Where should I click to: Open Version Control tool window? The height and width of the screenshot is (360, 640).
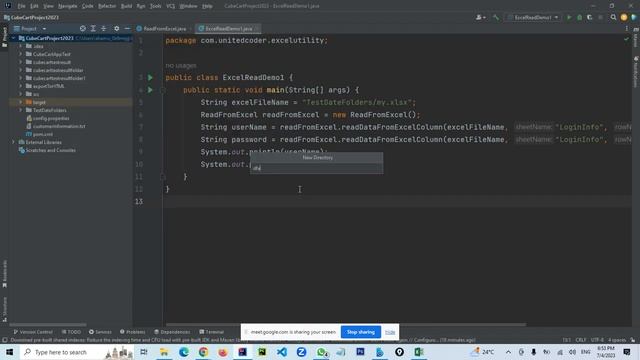(x=33, y=332)
